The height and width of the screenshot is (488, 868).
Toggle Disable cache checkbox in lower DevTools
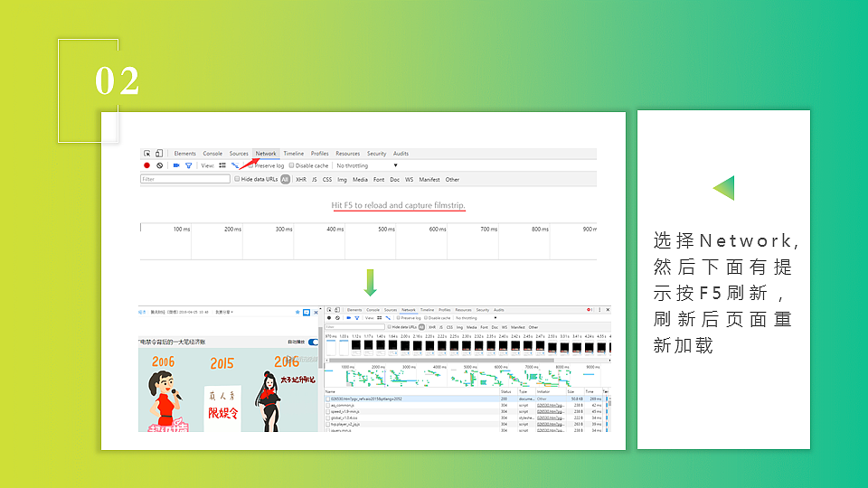click(426, 318)
